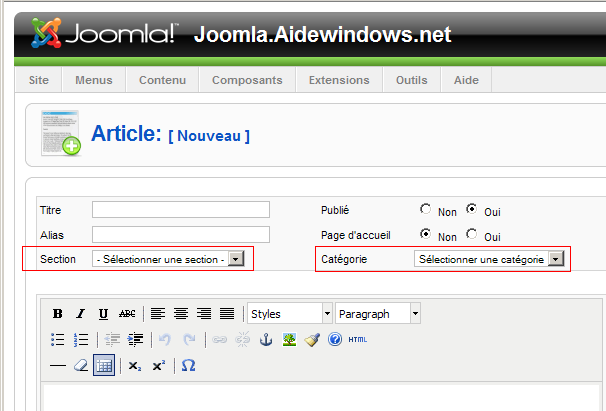Center align text
Viewport: 606px width, 411px height.
click(181, 314)
